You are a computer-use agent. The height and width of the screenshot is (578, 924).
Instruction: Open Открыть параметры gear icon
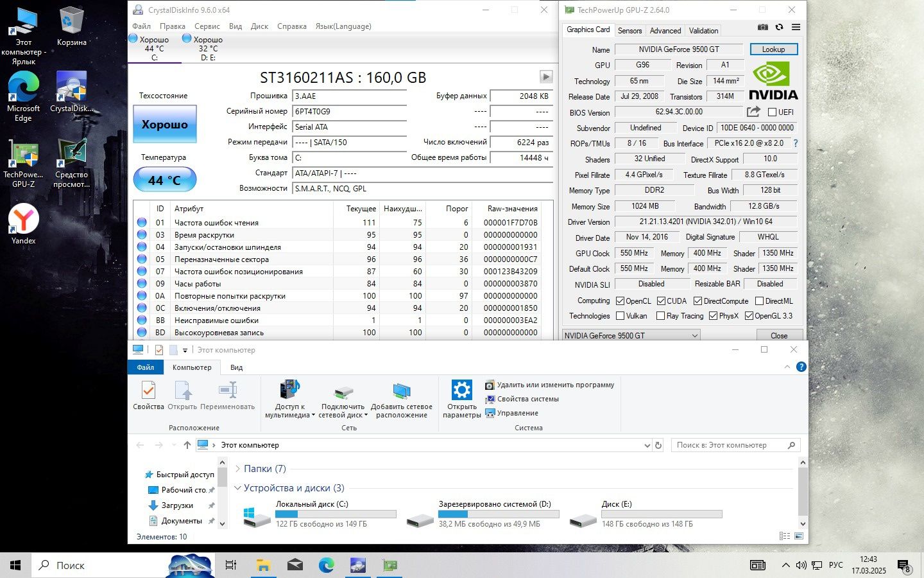click(461, 390)
